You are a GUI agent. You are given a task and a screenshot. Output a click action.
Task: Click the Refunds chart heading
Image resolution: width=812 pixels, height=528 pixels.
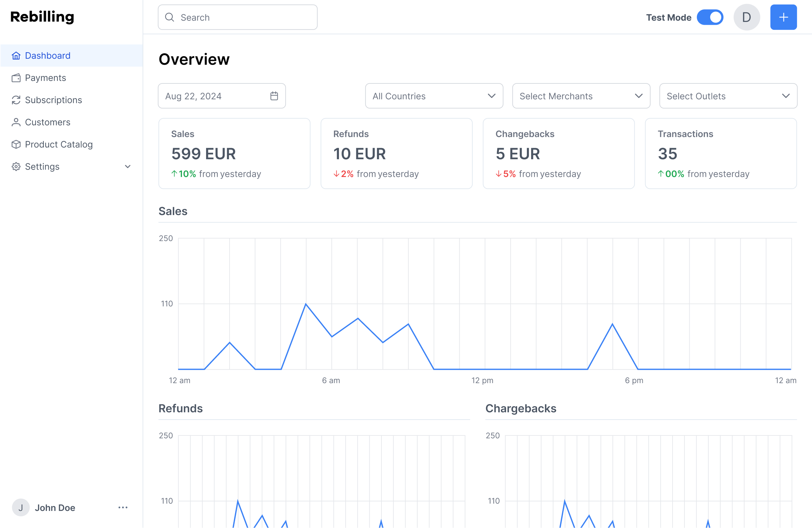(x=180, y=408)
